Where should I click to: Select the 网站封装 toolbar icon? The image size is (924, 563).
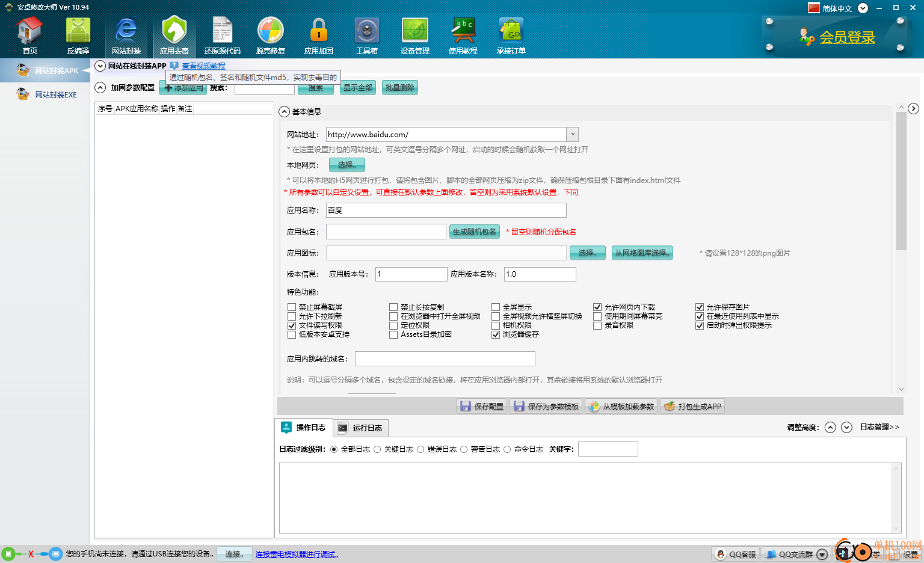pos(126,36)
